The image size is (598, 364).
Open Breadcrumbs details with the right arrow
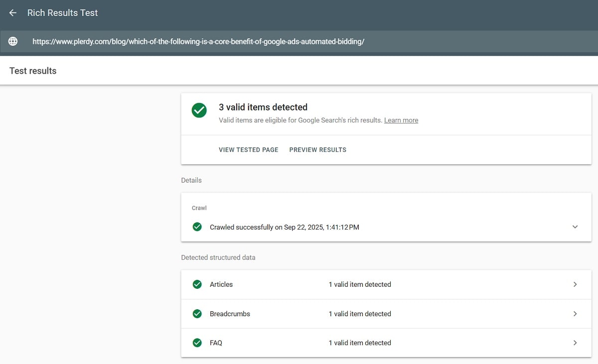[575, 314]
